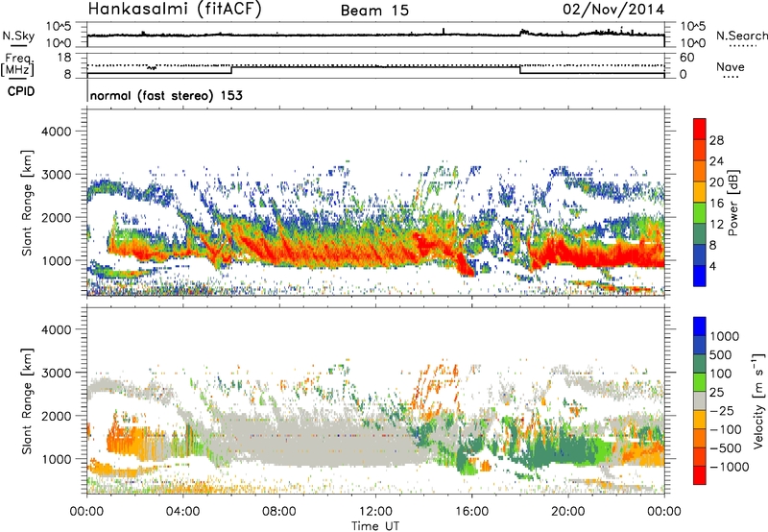Image resolution: width=768 pixels, height=532 pixels.
Task: Click the red bottom segment of the velocity colorbar
Action: 700,475
